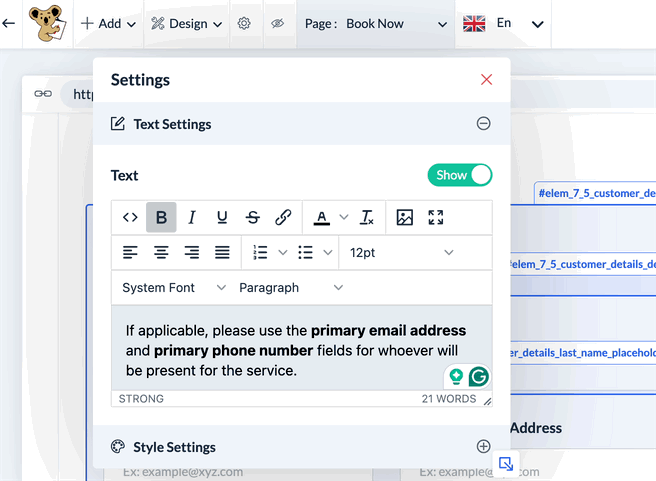Open the Paragraph format dropdown

pos(291,288)
